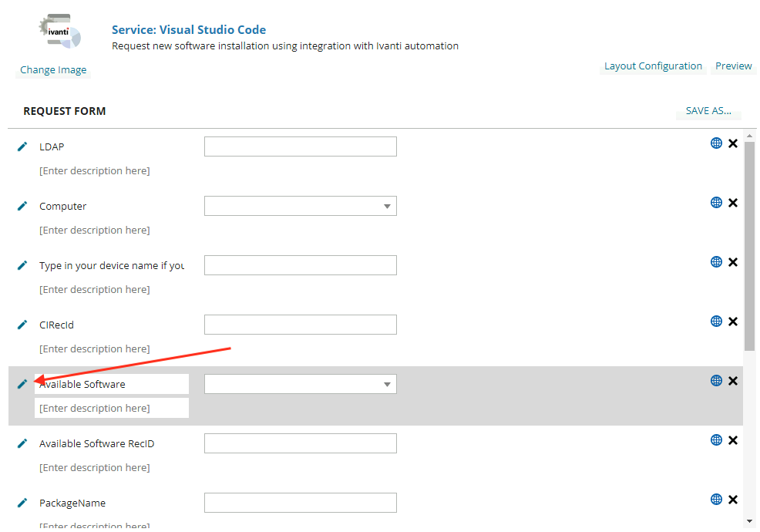Viewport: 760px width, 532px height.
Task: Click description placeholder under Available Software RecID
Action: click(x=95, y=467)
